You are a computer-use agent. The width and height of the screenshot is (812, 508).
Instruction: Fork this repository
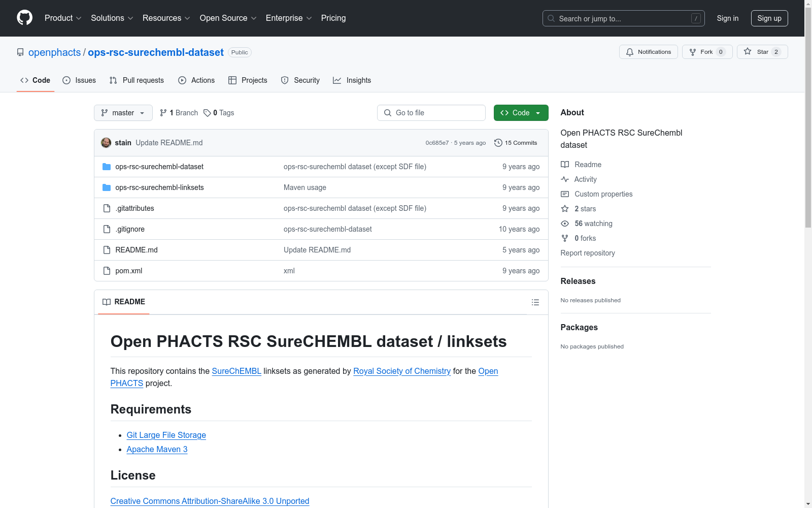707,52
